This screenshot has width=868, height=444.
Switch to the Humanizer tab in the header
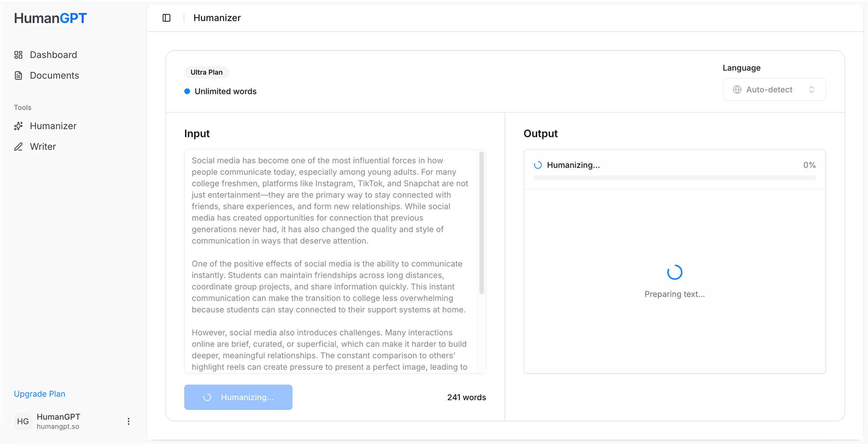point(217,18)
